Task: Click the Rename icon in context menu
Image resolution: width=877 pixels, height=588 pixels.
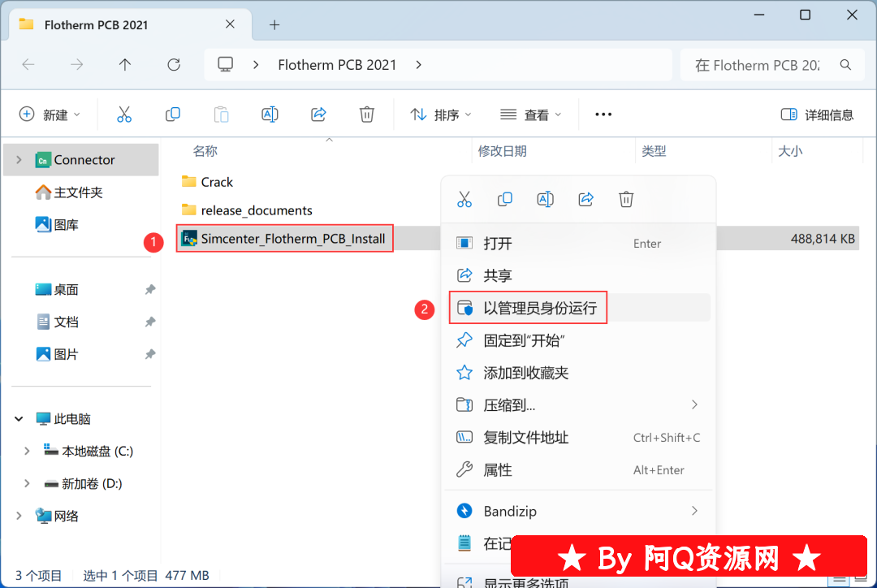Action: 545,199
